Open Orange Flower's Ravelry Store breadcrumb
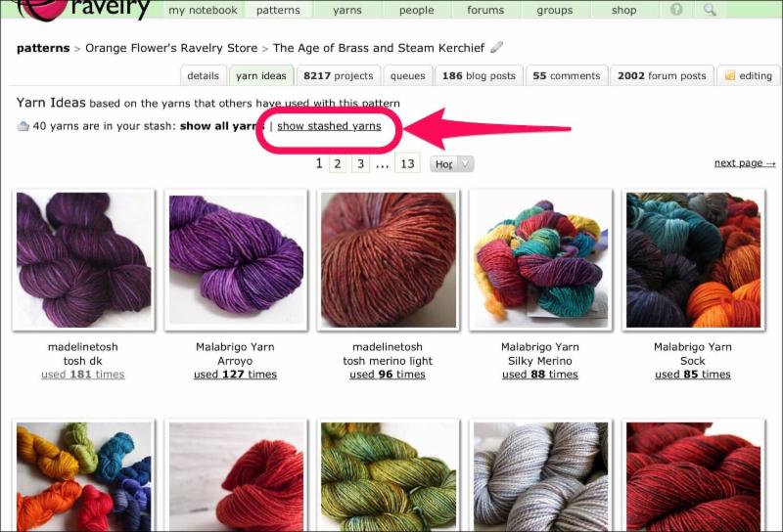 click(171, 48)
